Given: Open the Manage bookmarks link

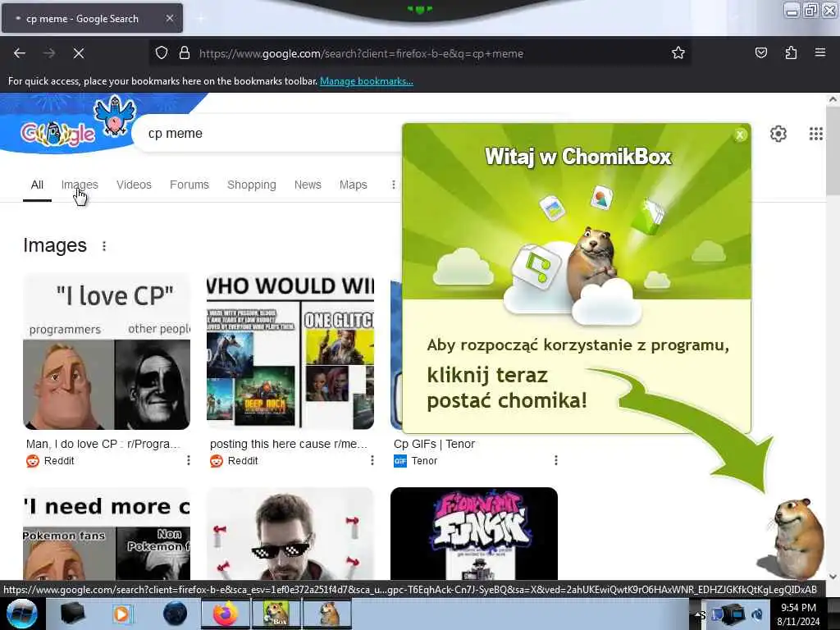Looking at the screenshot, I should 367,81.
